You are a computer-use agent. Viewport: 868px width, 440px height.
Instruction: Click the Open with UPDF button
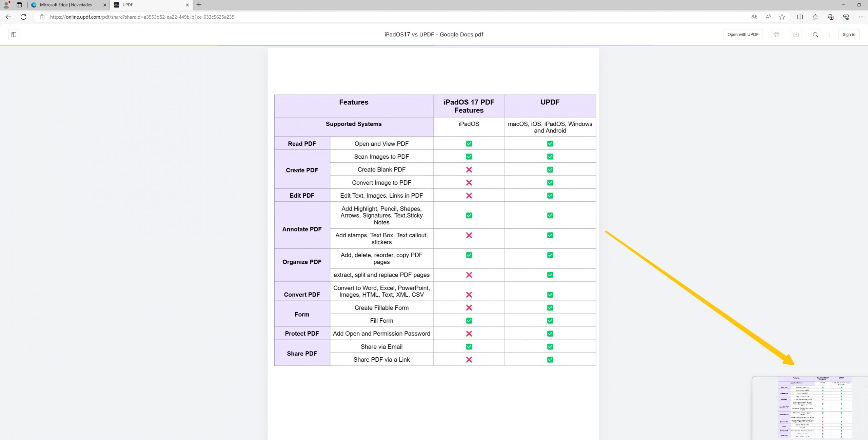coord(743,35)
